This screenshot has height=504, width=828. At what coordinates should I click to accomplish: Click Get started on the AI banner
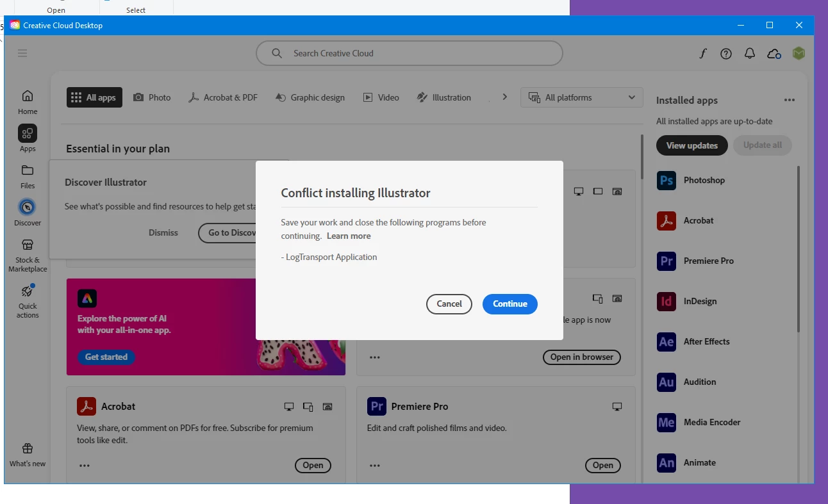click(106, 357)
